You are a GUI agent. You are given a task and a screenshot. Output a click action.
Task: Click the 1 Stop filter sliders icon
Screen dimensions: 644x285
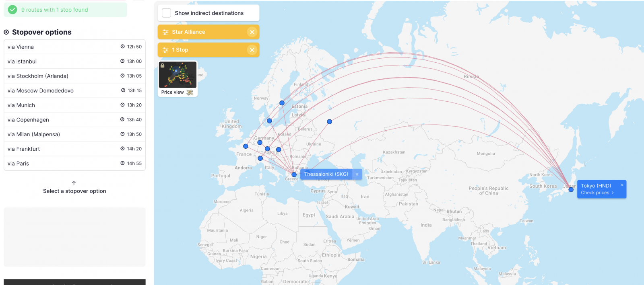click(165, 50)
